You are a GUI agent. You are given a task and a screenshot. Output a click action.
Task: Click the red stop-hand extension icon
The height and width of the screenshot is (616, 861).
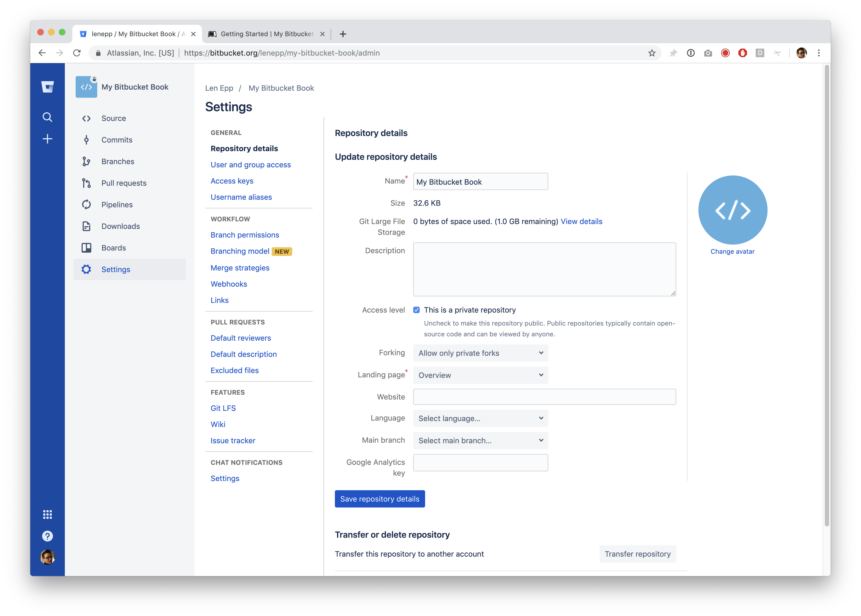coord(743,53)
